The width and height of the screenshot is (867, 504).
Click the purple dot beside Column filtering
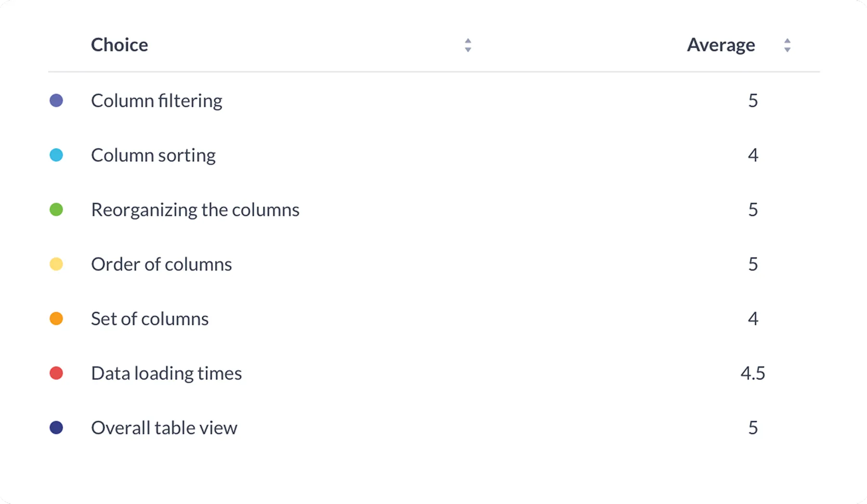(56, 100)
